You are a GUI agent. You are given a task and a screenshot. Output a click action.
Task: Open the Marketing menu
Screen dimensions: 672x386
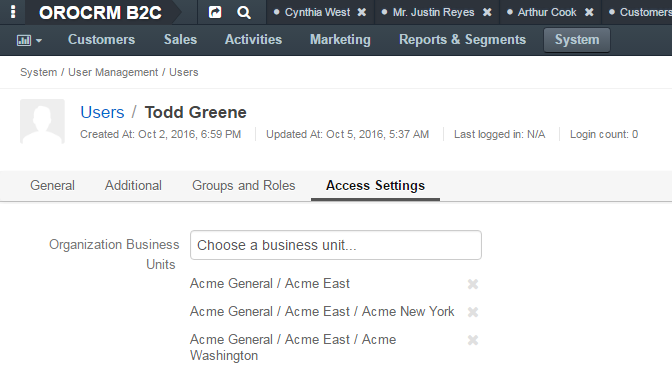click(x=340, y=39)
